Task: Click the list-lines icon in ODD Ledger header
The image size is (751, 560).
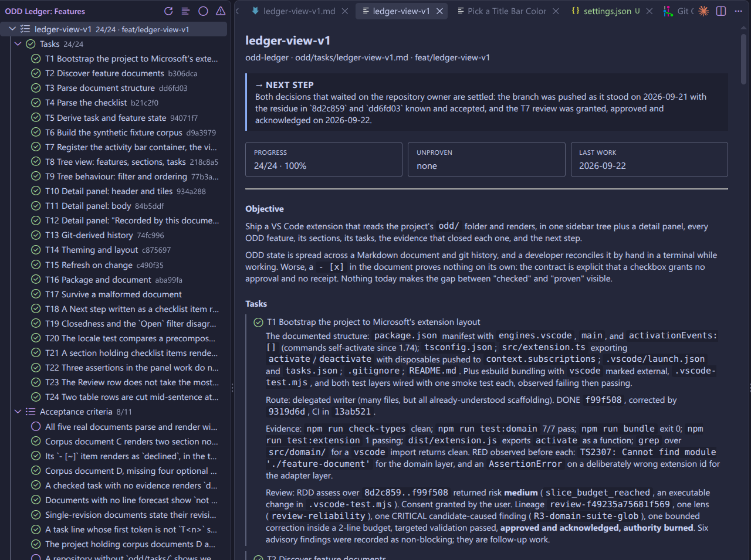Action: 185,11
